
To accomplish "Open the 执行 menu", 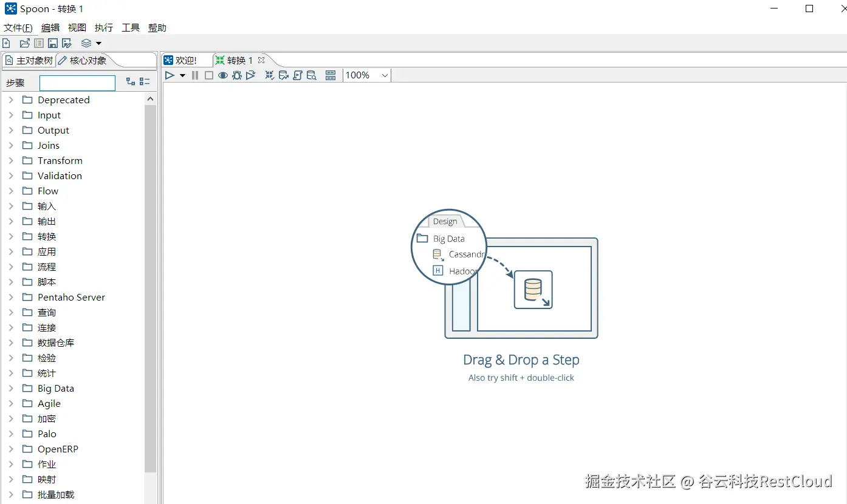I will [x=104, y=27].
